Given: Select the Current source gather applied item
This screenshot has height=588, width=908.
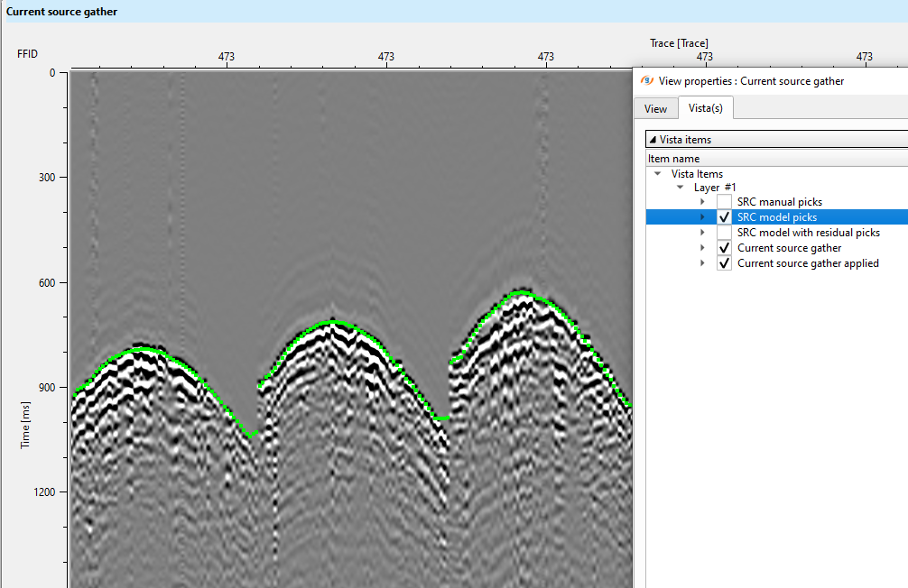Looking at the screenshot, I should coord(807,263).
